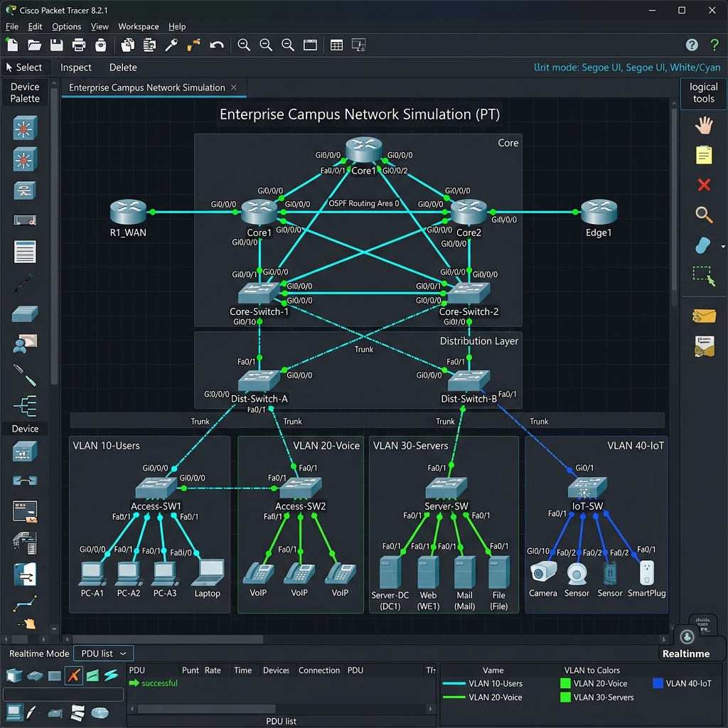Pick the magnifier Inspect tool in right panel
728x728 pixels.
click(x=704, y=215)
